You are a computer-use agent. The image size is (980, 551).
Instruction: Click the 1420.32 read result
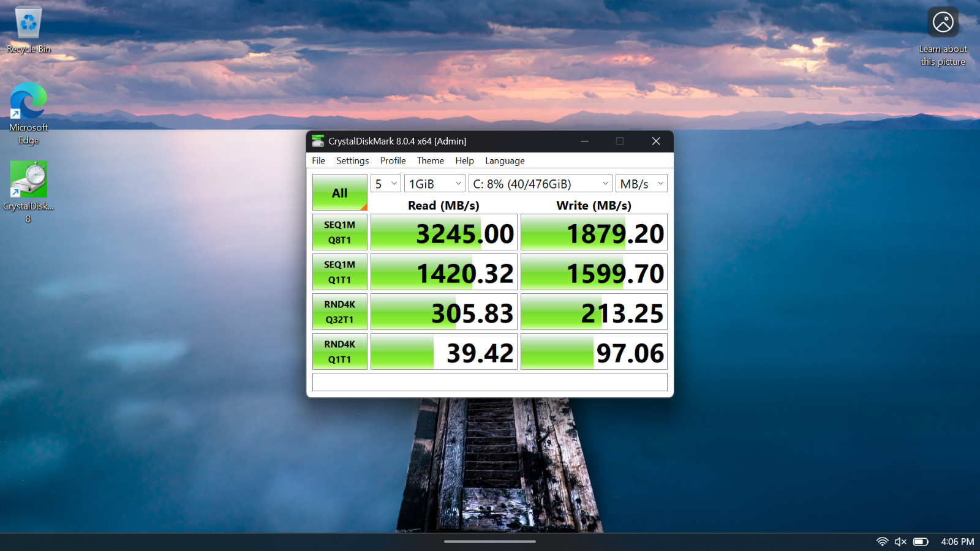click(444, 272)
